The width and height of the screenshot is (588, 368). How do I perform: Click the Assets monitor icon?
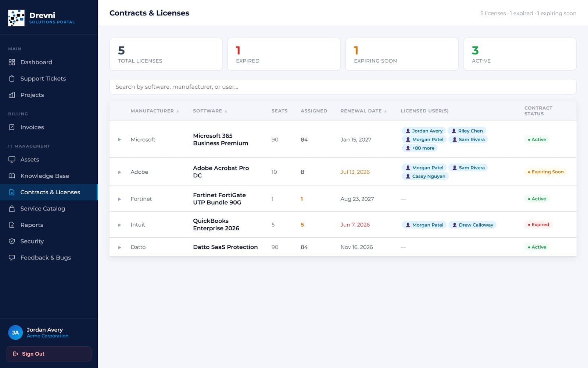12,160
